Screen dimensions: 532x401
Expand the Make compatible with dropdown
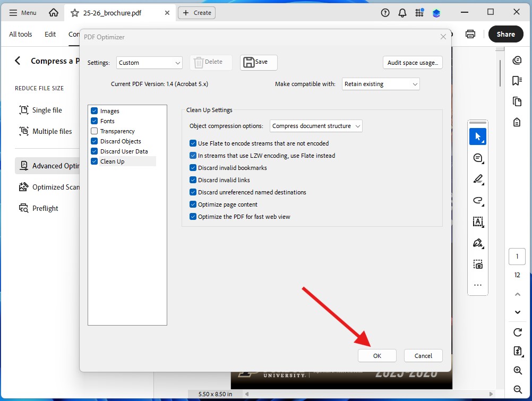pos(380,83)
